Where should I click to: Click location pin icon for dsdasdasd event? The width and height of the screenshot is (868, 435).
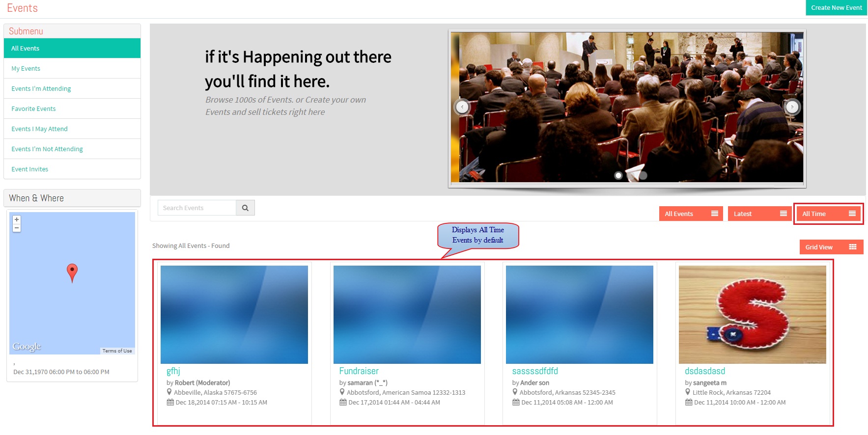point(688,392)
